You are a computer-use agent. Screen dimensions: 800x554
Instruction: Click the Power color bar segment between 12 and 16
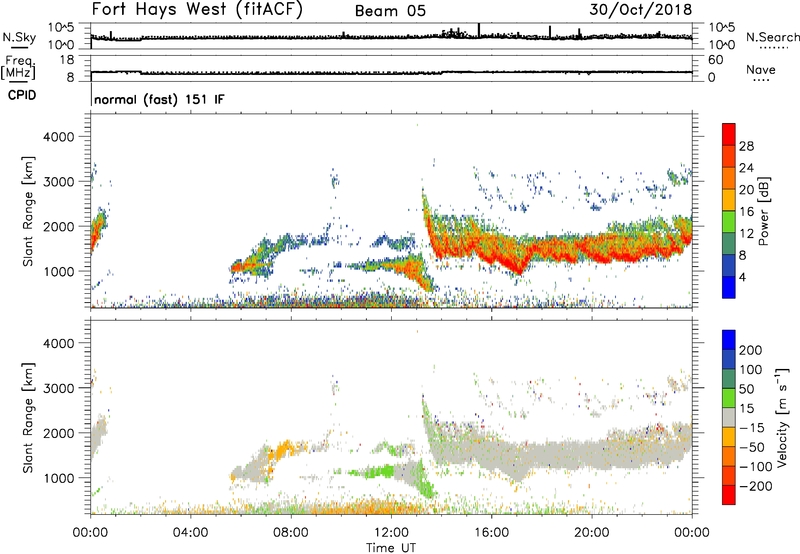tap(729, 222)
